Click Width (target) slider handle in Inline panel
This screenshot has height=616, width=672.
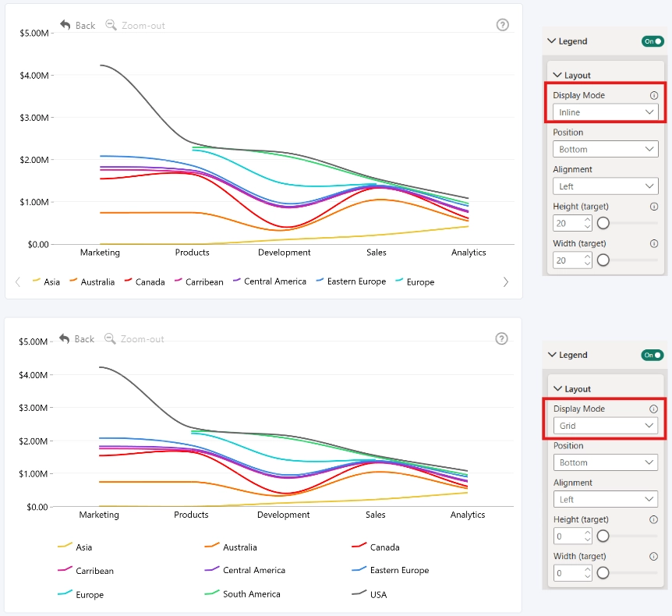[603, 260]
